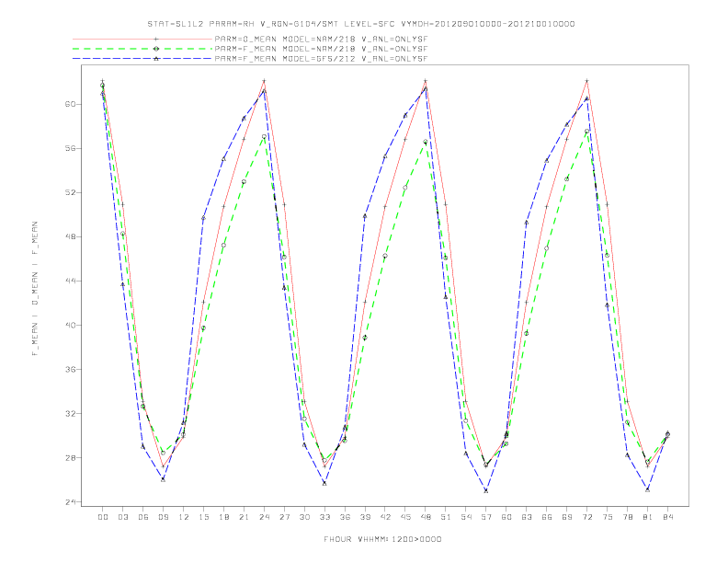Image resolution: width=728 pixels, height=563 pixels.
Task: Click the x-axis forecast hour 84
Action: (667, 517)
